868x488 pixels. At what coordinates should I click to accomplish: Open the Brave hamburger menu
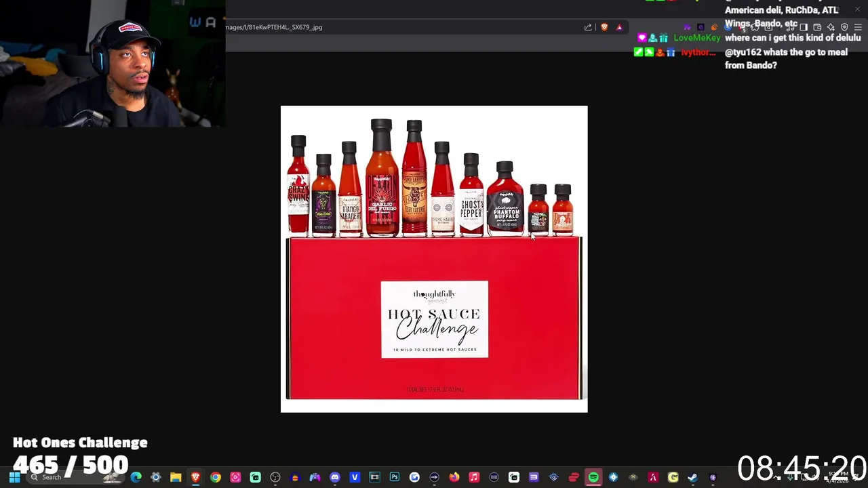click(858, 27)
